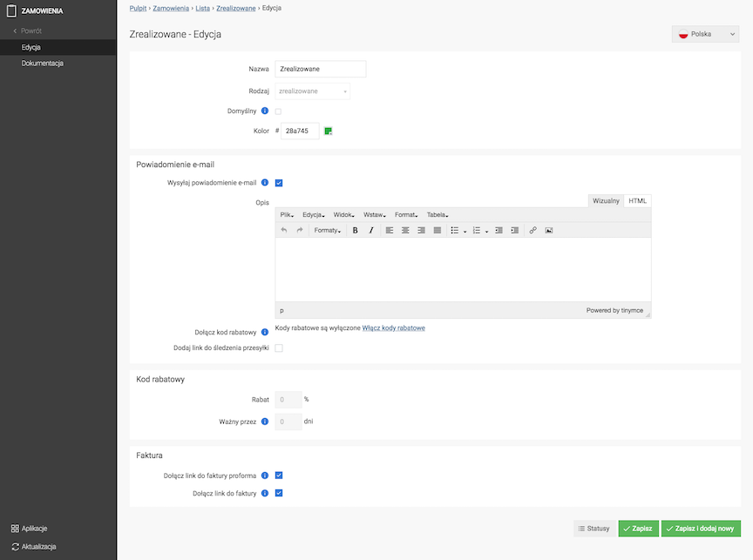Disable Wysyłaj powiadomienie e-mail

coord(280,183)
